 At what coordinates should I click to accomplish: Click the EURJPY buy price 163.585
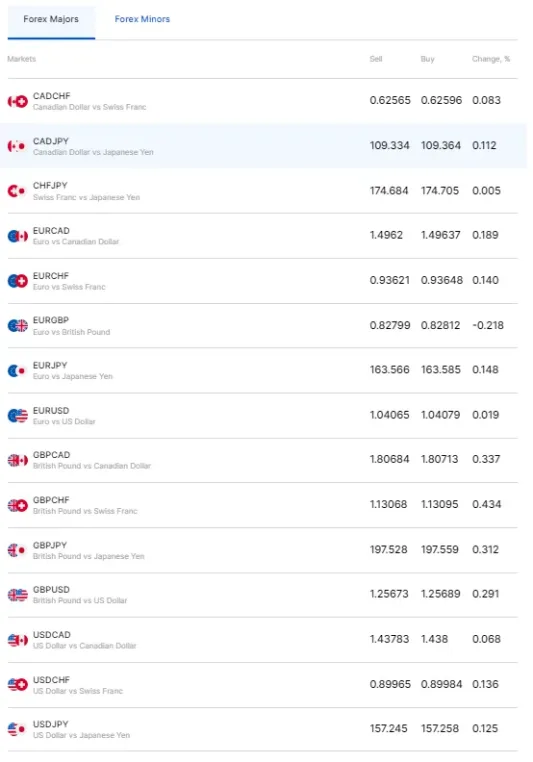440,369
